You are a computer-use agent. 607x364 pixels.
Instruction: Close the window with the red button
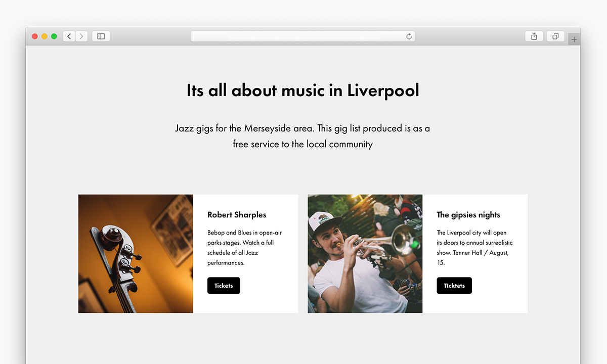[x=35, y=36]
